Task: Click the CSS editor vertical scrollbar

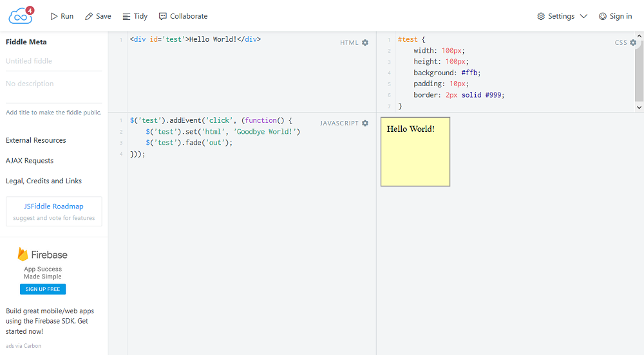Action: 639,71
